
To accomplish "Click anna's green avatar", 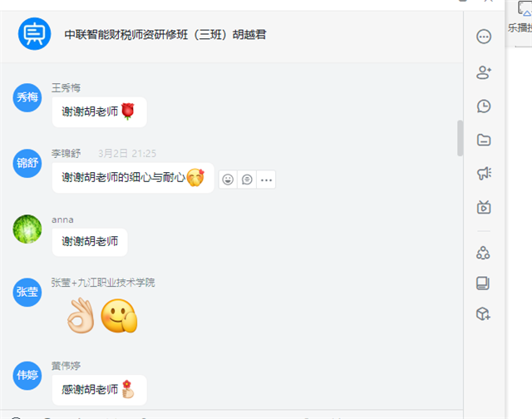I will coord(27,229).
